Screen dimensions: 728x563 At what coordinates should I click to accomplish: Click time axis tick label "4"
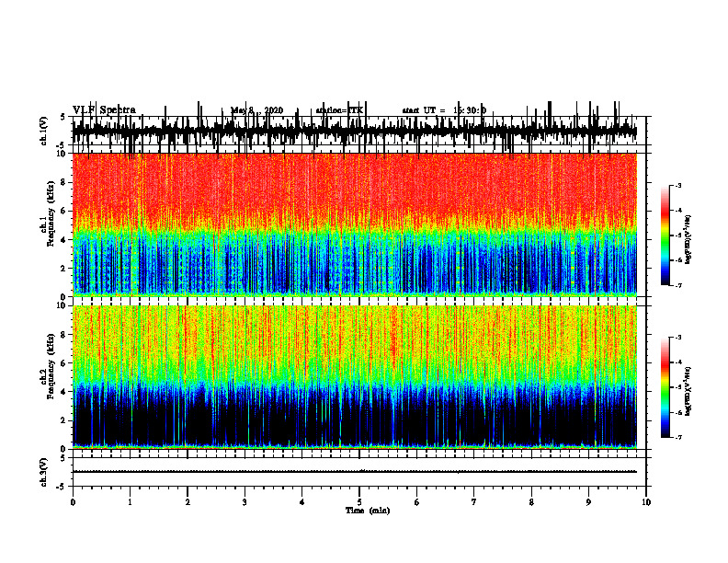(301, 502)
